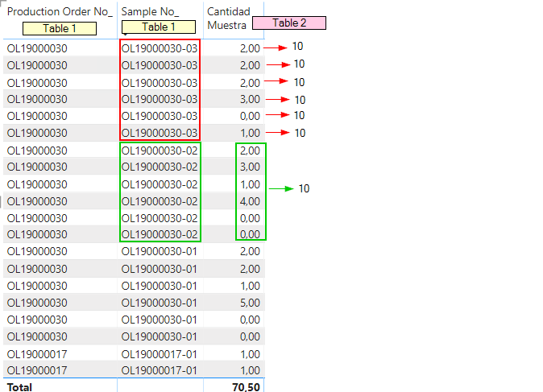Image resolution: width=543 pixels, height=392 pixels.
Task: Click 1,00 in the OL19000030-02 row
Action: coord(250,184)
